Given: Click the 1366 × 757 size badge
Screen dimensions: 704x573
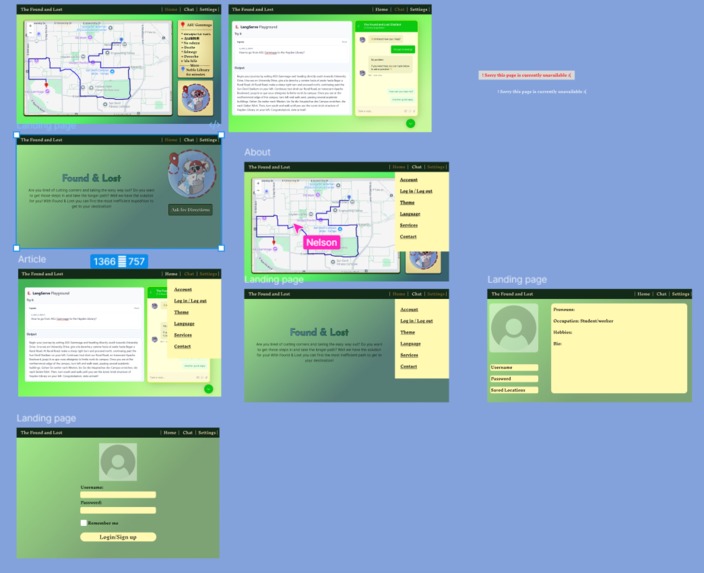Looking at the screenshot, I should point(119,261).
